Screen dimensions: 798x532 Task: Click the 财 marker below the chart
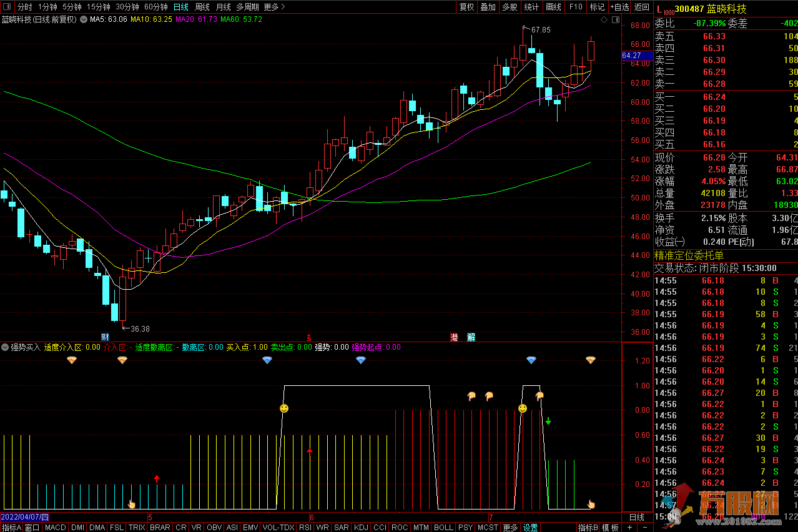click(105, 337)
